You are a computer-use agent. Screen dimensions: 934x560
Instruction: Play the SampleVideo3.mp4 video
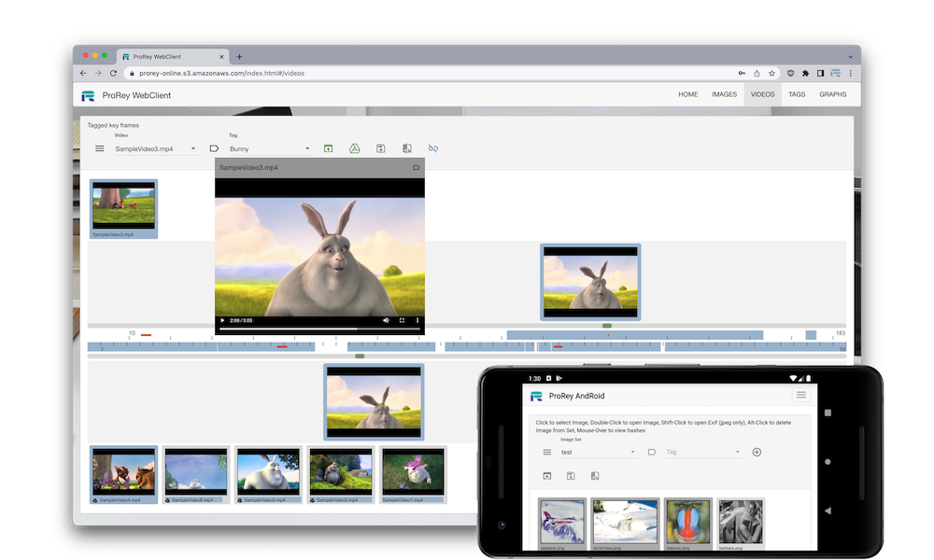pos(223,320)
